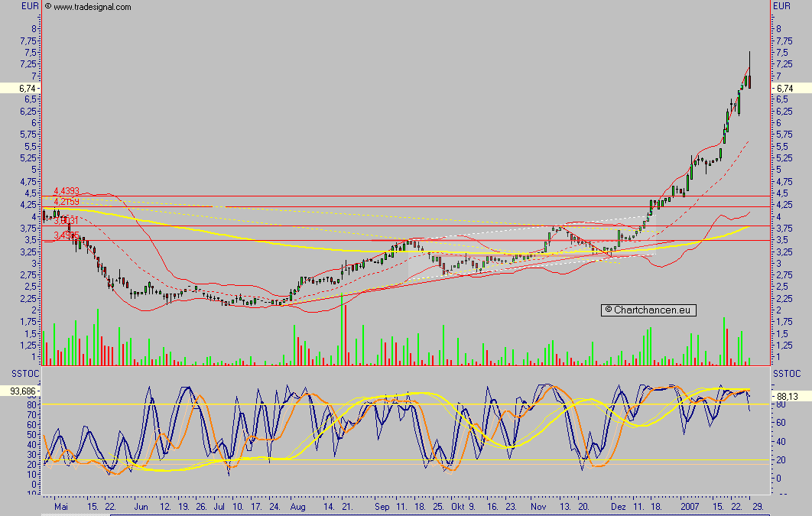Click the 3,4985 horizontal line label
The height and width of the screenshot is (516, 812).
point(67,235)
